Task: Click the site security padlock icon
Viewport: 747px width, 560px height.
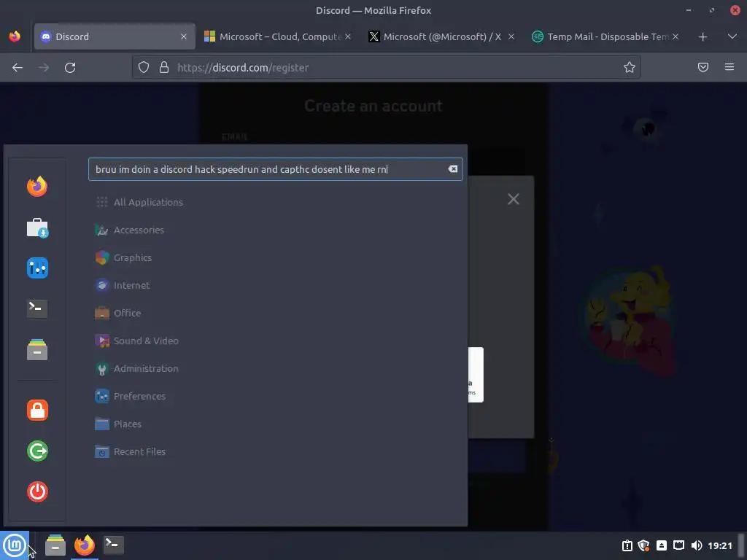Action: click(164, 68)
